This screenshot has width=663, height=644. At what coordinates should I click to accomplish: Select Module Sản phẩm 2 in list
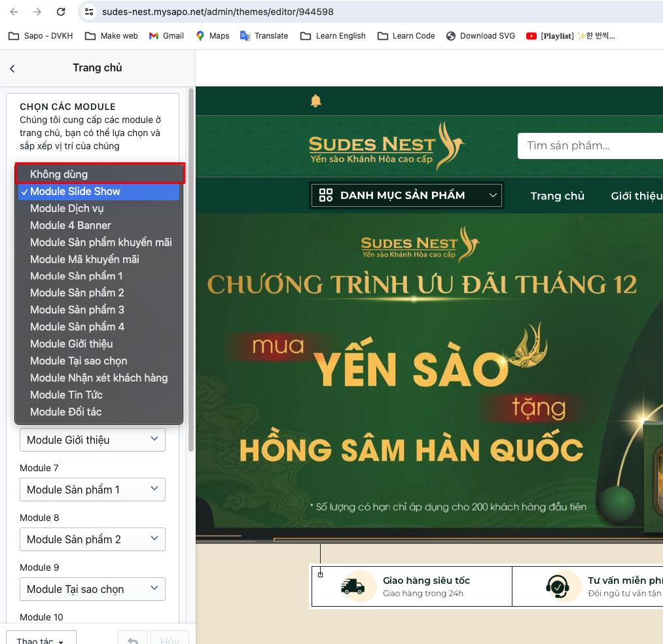coord(99,293)
